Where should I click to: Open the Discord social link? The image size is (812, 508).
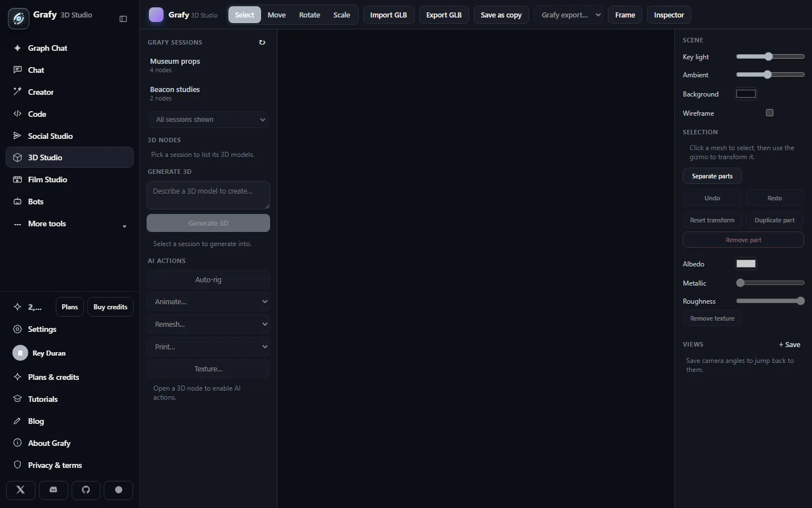54,490
